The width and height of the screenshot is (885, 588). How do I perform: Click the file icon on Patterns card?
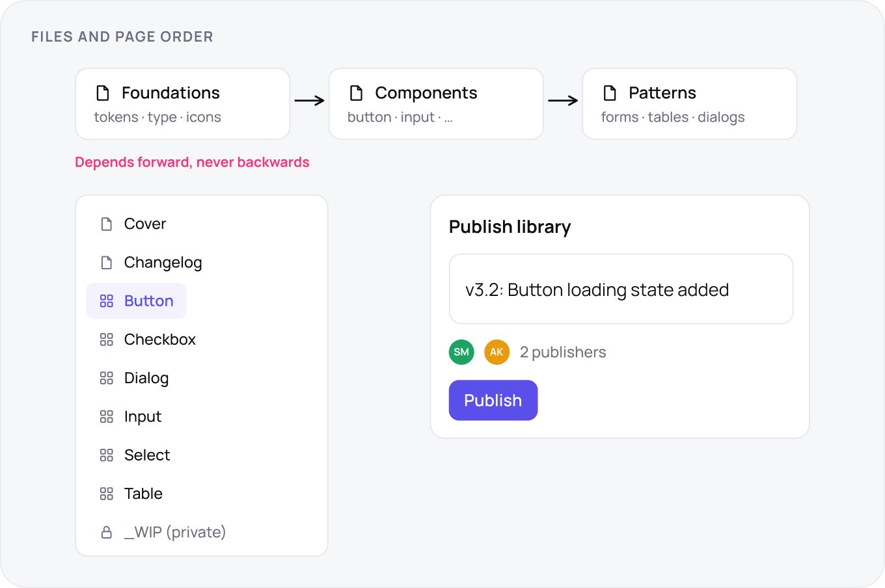click(x=610, y=93)
